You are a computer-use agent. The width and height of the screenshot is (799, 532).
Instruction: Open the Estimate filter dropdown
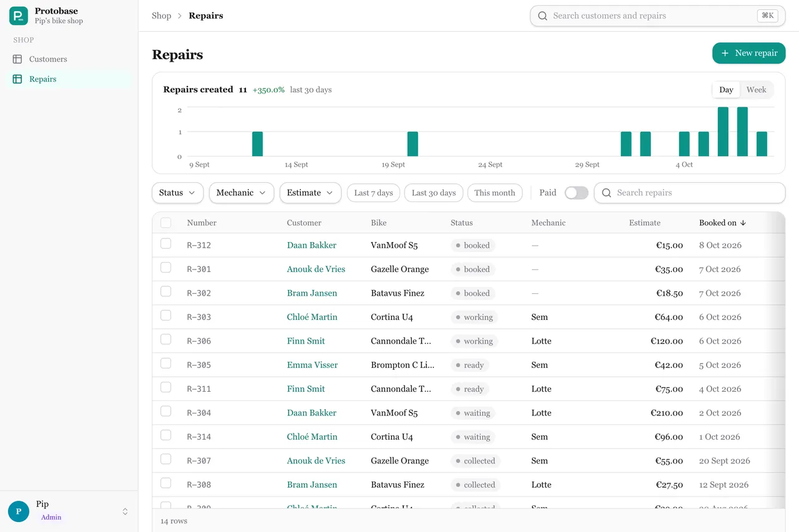pos(310,193)
